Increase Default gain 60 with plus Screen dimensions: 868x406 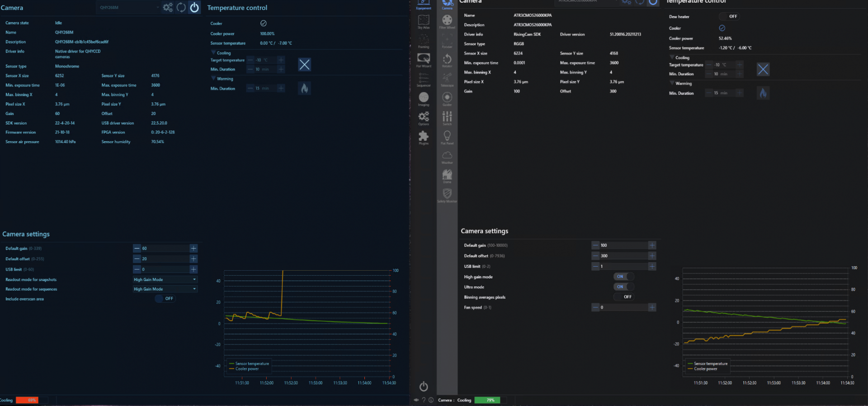coord(193,248)
